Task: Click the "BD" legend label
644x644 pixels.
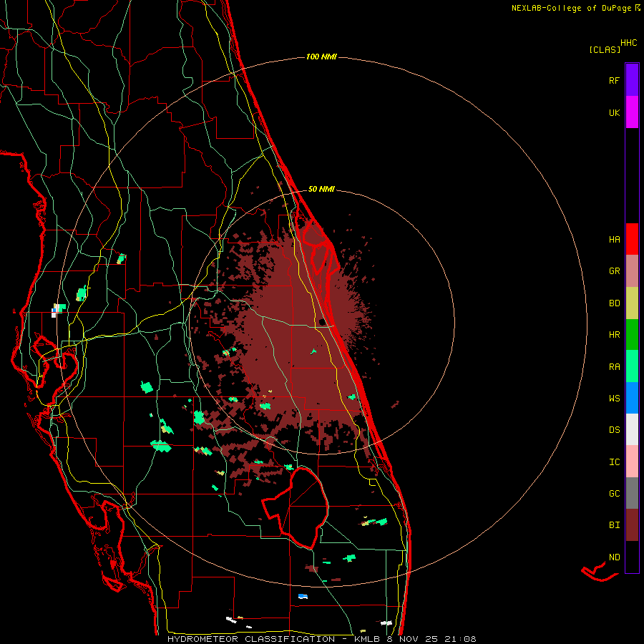Action: [614, 303]
